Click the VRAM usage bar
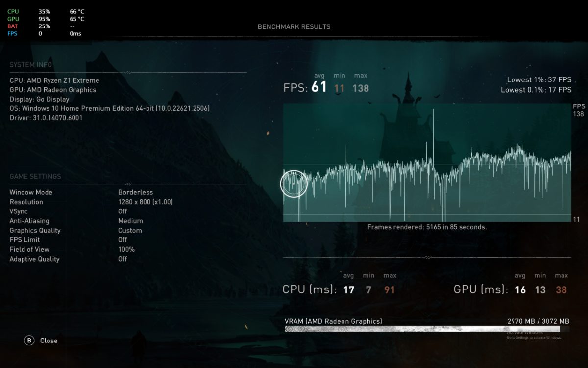This screenshot has height=368, width=588. pos(427,329)
